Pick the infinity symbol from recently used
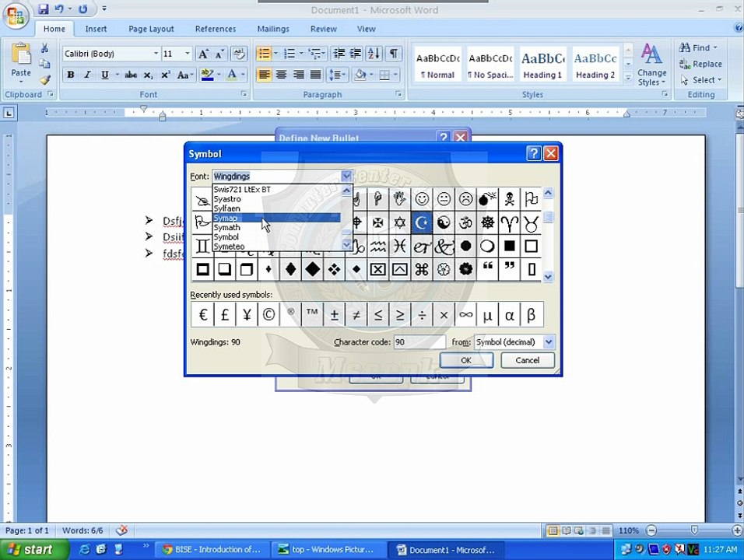Image resolution: width=744 pixels, height=560 pixels. point(465,314)
